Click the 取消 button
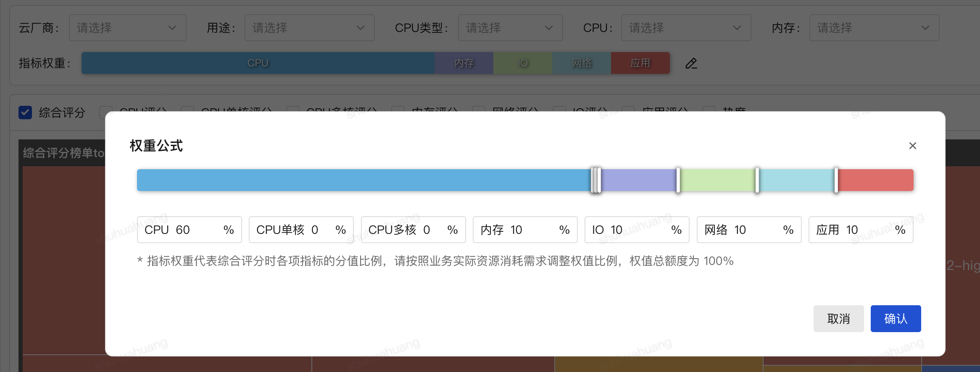The image size is (980, 372). [x=838, y=319]
